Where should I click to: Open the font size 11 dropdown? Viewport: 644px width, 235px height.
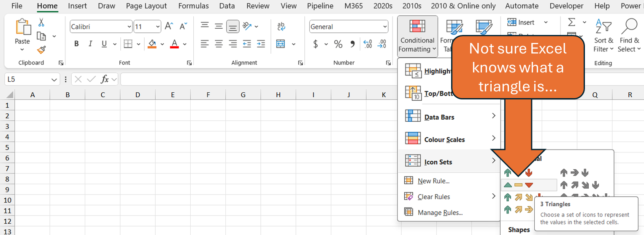coord(158,27)
